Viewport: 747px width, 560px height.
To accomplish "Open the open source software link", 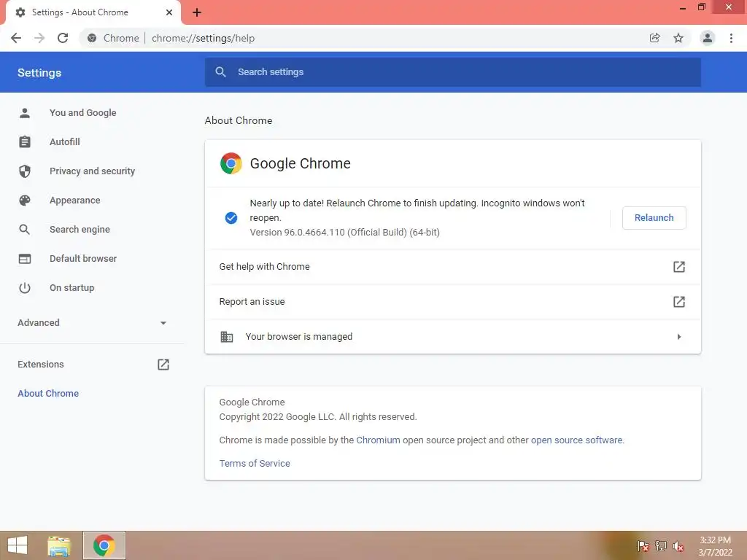I will 576,440.
